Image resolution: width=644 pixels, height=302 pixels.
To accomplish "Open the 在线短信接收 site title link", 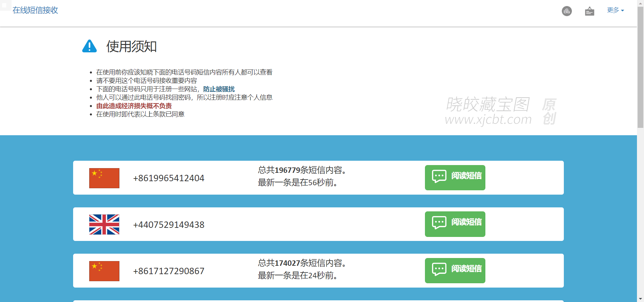I will (35, 10).
